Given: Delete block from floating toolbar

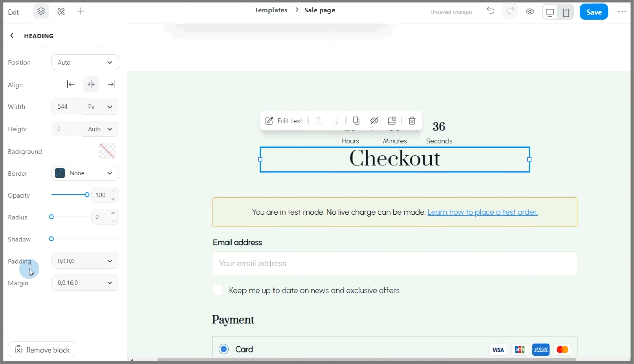Looking at the screenshot, I should [412, 121].
